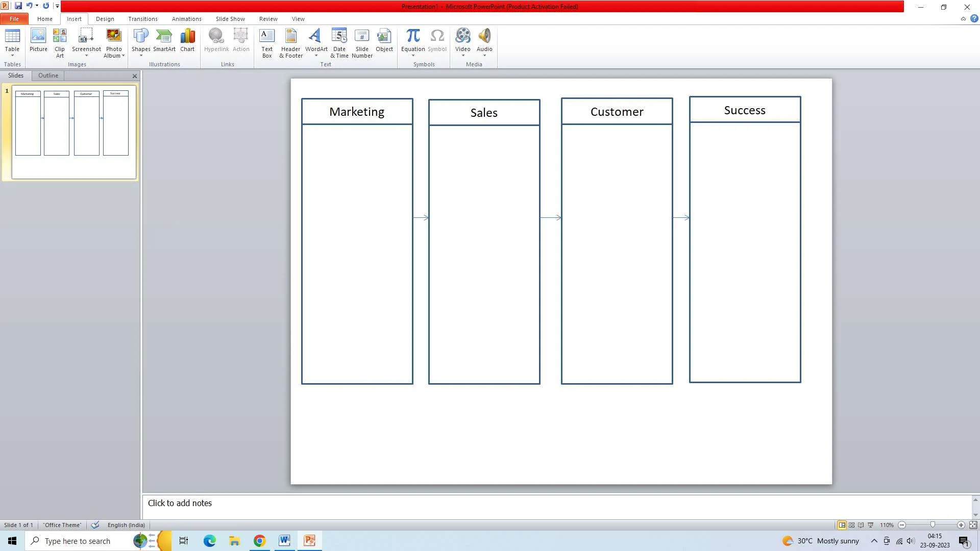980x551 pixels.
Task: Toggle the Outline panel tab
Action: coord(48,74)
